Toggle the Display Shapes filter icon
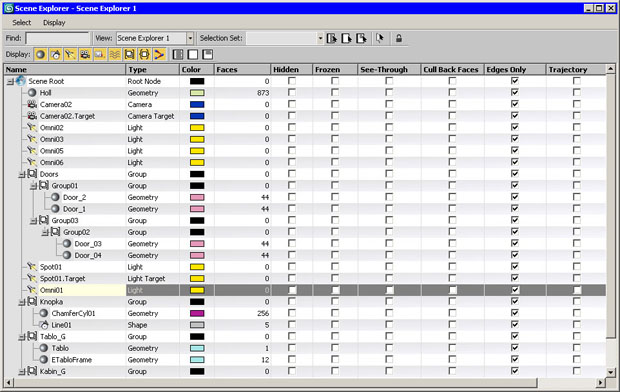Screen dimensions: 620x392 (x=55, y=54)
